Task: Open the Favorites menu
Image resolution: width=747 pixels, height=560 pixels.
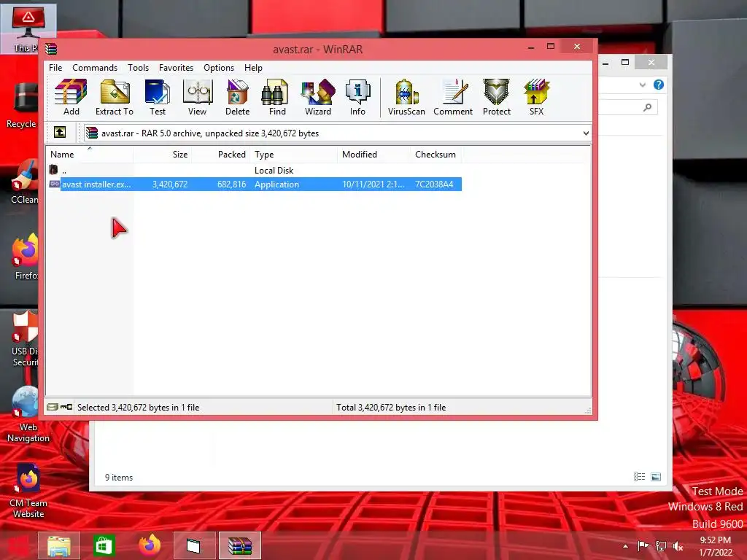Action: [176, 68]
